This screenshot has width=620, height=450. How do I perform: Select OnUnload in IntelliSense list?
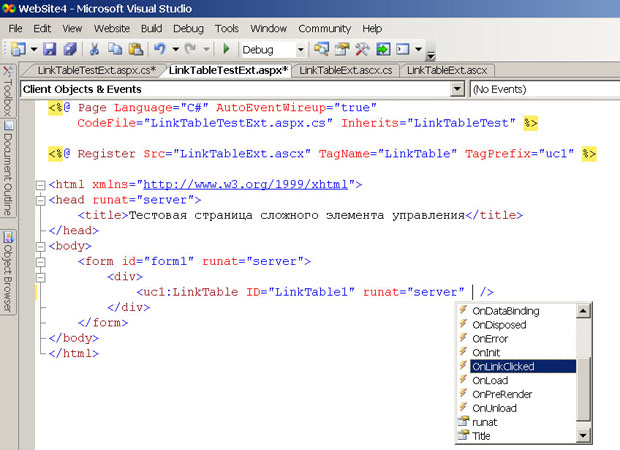pos(516,408)
